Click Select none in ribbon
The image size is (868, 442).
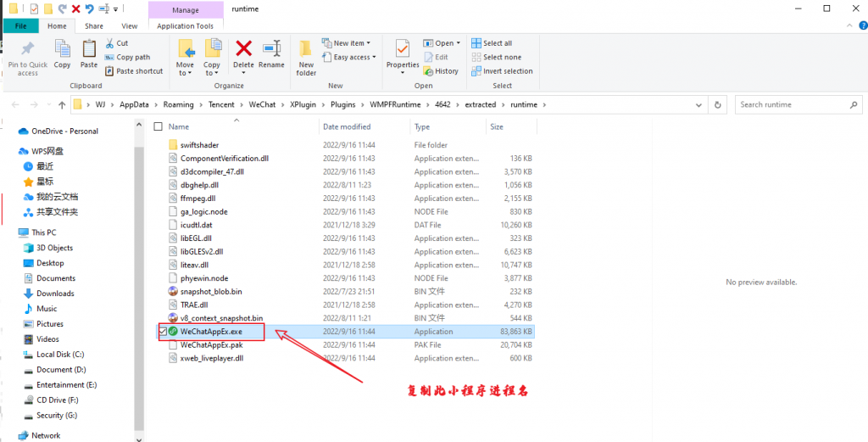point(496,57)
